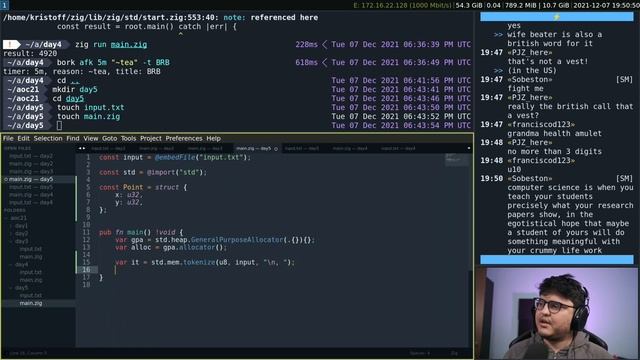Click underlined day5 in 'cd day5' command
Image resolution: width=640 pixels, height=360 pixels.
click(75, 98)
